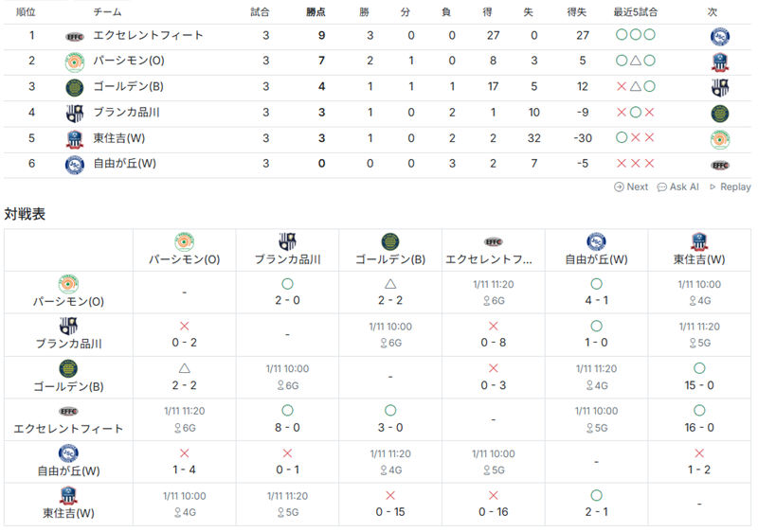Click next-opponent logo in the first-place standings row
The image size is (758, 532).
click(720, 36)
